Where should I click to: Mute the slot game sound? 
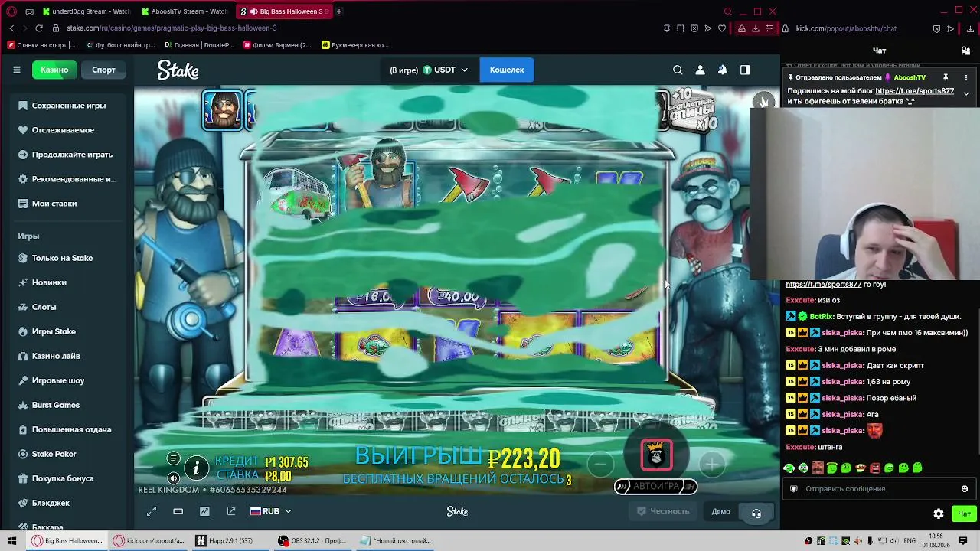point(174,478)
